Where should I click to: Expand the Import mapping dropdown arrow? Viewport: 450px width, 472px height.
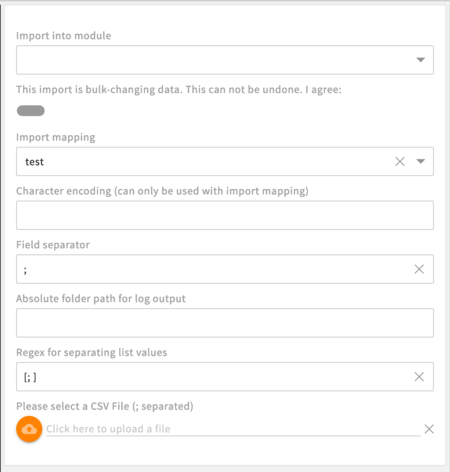click(421, 161)
